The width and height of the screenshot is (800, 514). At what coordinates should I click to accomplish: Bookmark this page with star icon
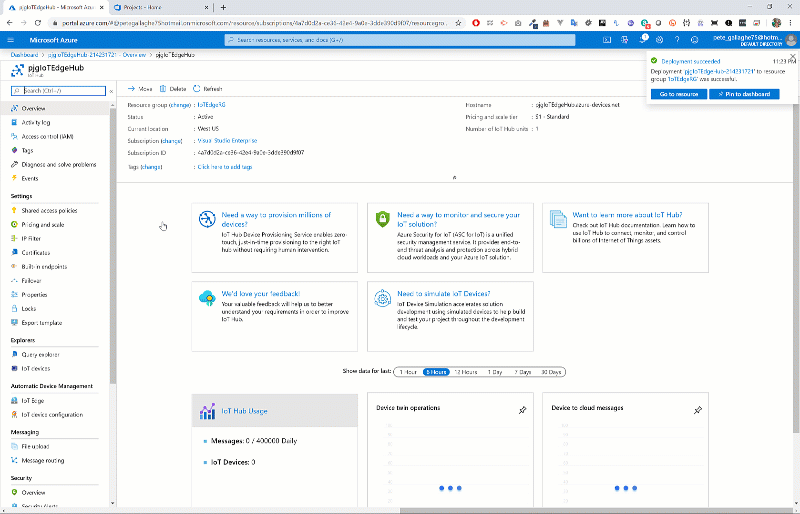[458, 22]
